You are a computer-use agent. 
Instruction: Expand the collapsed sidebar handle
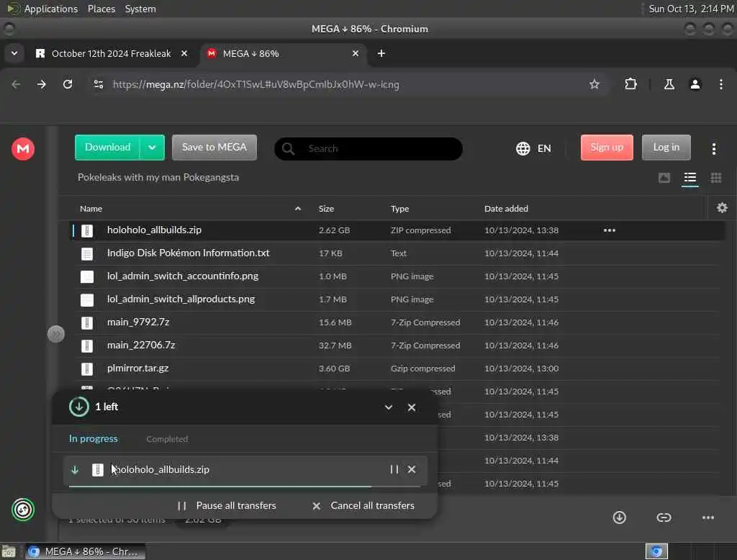coord(56,334)
